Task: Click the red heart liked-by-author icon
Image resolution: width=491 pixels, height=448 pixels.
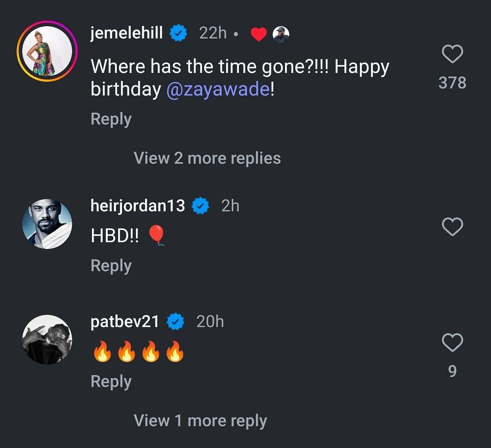Action: pyautogui.click(x=259, y=34)
